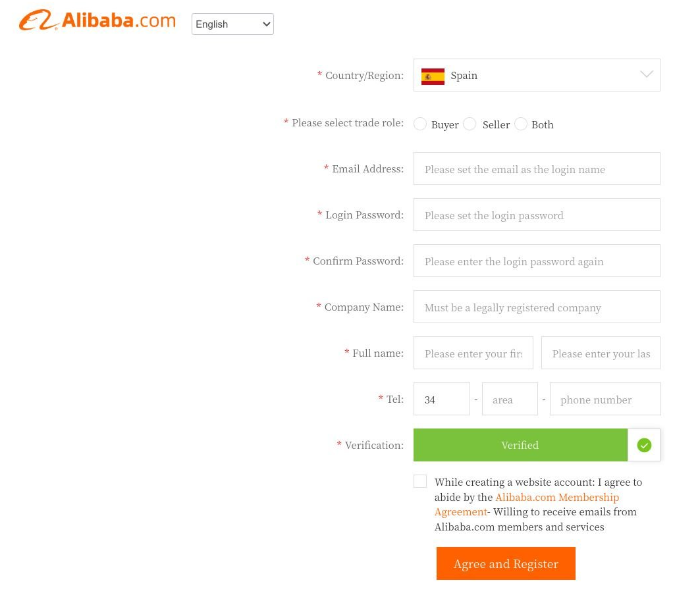
Task: Click the Alibaba.com logo
Action: click(x=97, y=20)
